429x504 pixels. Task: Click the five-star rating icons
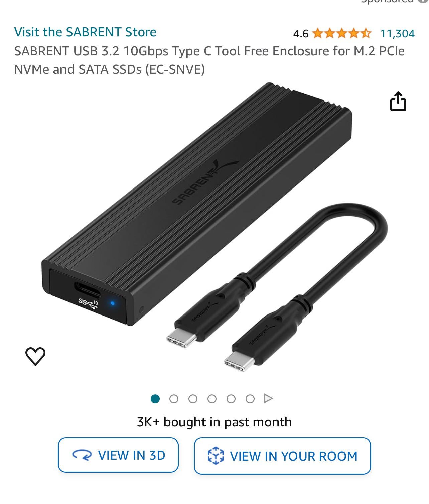(x=341, y=33)
